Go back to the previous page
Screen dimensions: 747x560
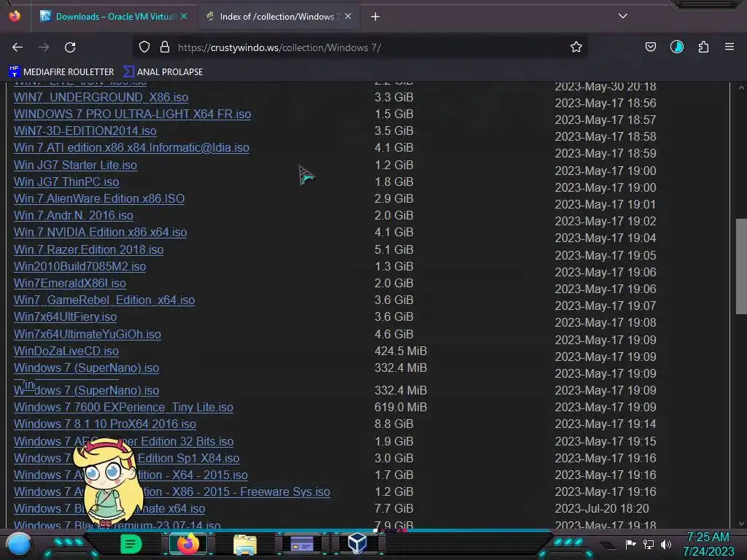pyautogui.click(x=18, y=47)
